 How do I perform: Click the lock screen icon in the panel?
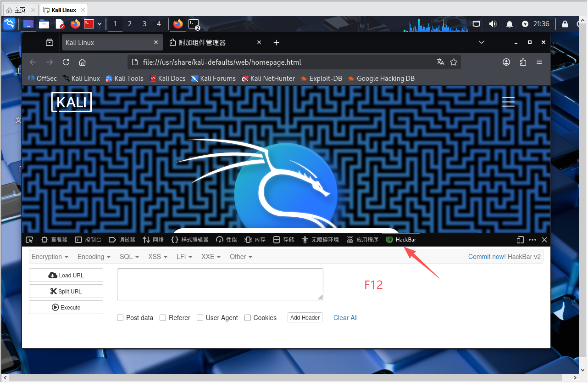point(565,24)
